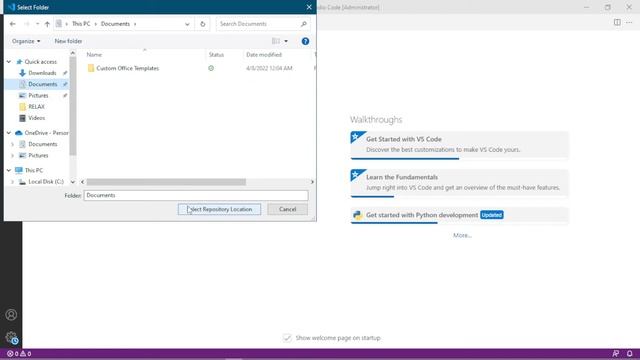Viewport: 640px width, 360px height.
Task: Sort by the Name column header
Action: pos(94,55)
